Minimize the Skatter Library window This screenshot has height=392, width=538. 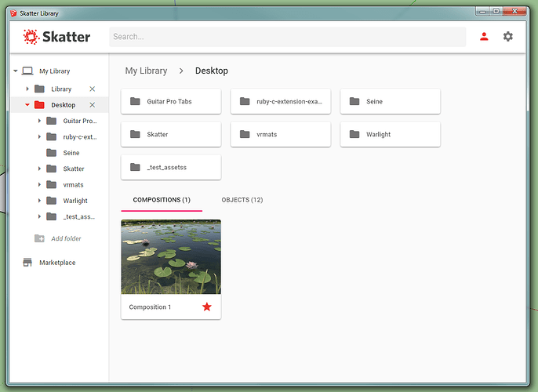tap(483, 12)
